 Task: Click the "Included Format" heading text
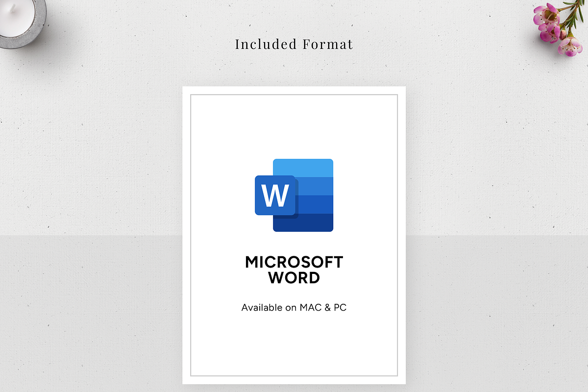pyautogui.click(x=294, y=44)
